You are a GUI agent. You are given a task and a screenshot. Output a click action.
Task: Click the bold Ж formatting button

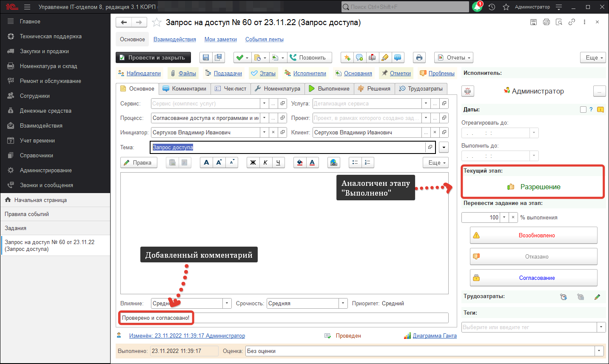pos(253,162)
